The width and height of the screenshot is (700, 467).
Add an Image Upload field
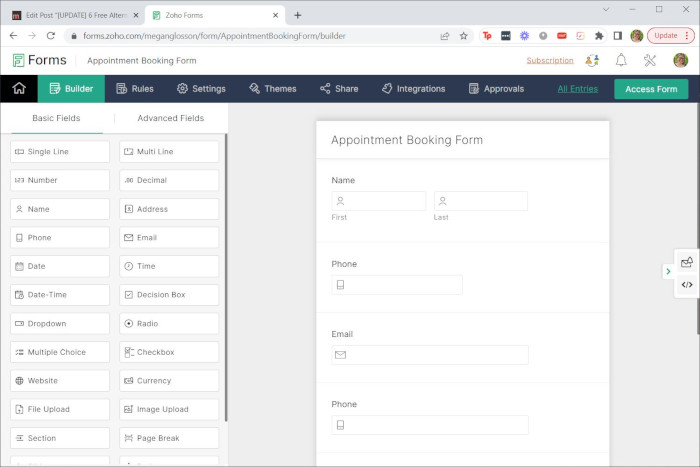click(x=169, y=409)
